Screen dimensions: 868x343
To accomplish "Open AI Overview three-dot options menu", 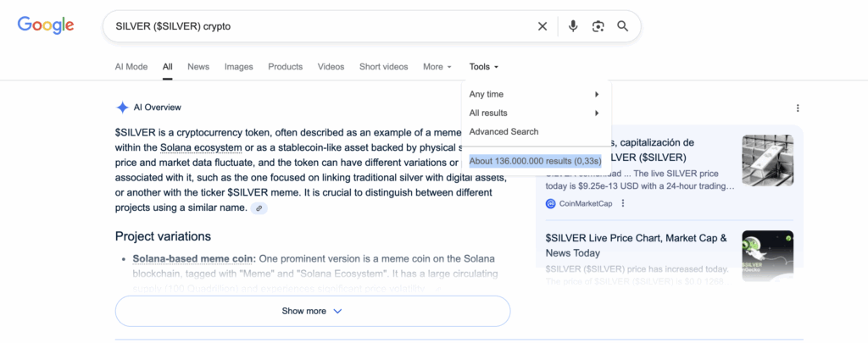I will click(798, 108).
